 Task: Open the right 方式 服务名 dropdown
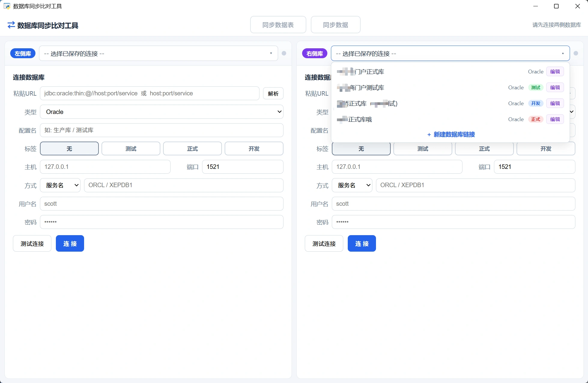click(352, 185)
